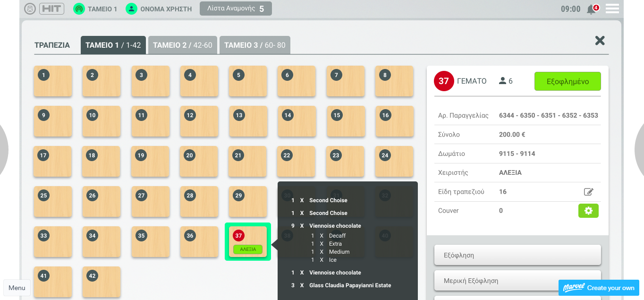The width and height of the screenshot is (644, 300).
Task: Open Λίστα Αναμονής waiting list
Action: click(x=236, y=9)
